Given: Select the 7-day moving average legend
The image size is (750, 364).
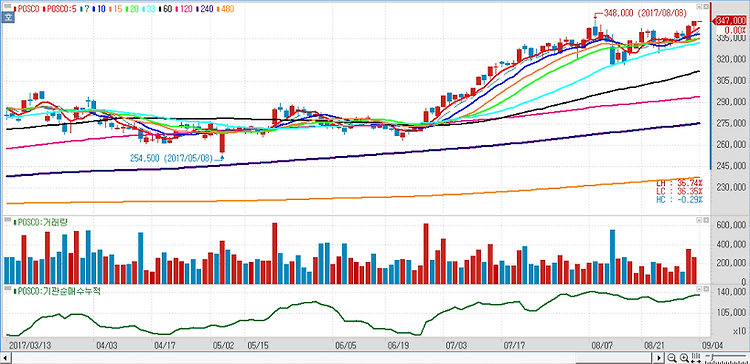Looking at the screenshot, I should 84,9.
